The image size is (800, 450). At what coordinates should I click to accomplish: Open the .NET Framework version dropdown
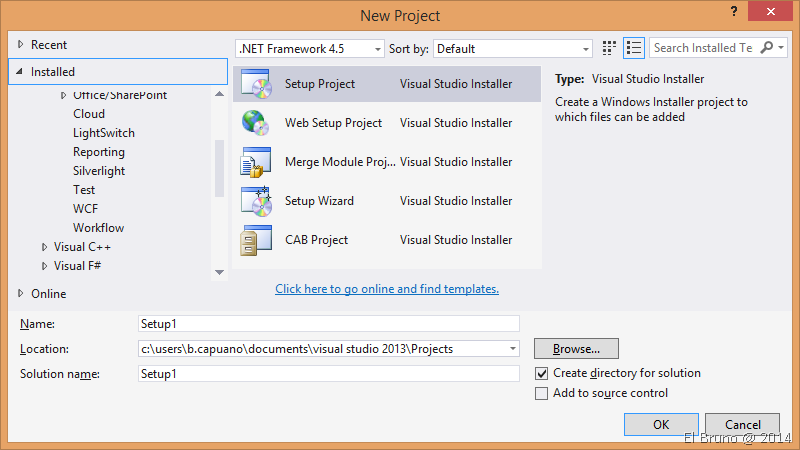(x=310, y=48)
